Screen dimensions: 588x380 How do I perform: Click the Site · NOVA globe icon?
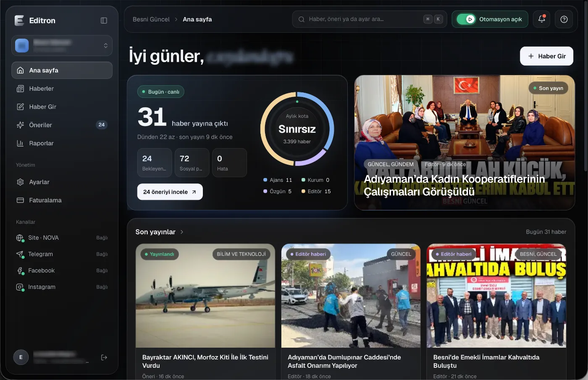click(x=20, y=238)
